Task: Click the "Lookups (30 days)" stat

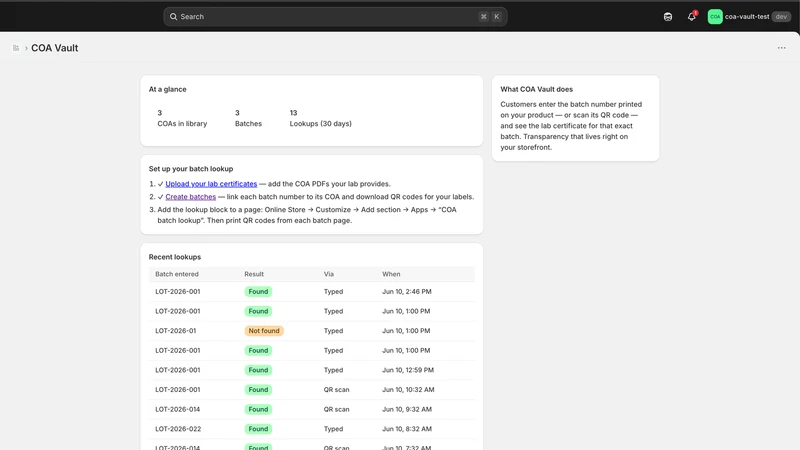Action: 320,118
